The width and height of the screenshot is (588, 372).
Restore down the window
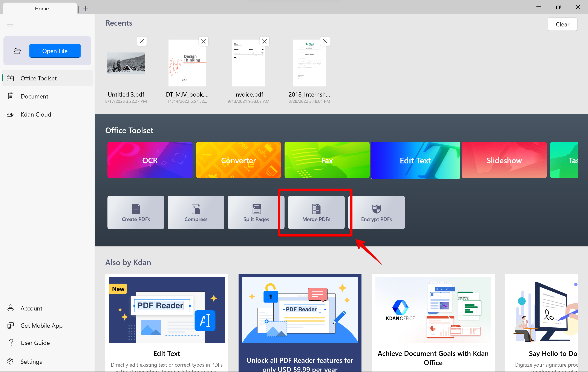tap(558, 7)
